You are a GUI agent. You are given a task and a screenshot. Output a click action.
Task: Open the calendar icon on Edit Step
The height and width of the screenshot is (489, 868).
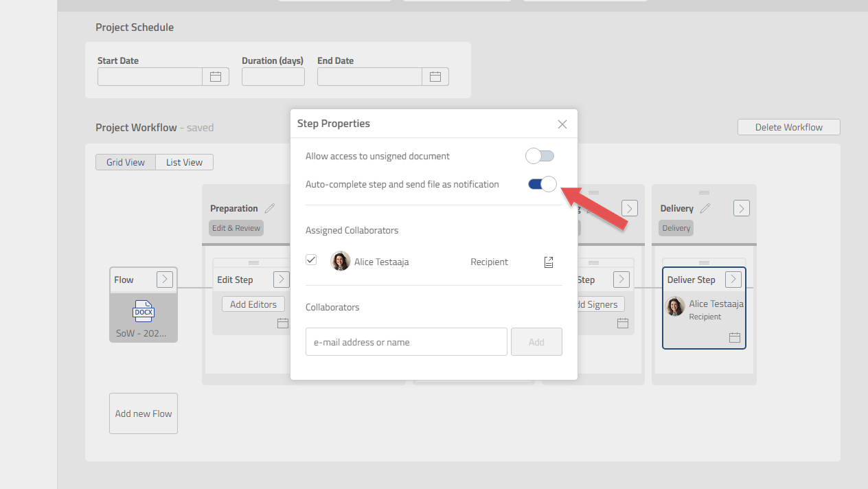(x=282, y=322)
